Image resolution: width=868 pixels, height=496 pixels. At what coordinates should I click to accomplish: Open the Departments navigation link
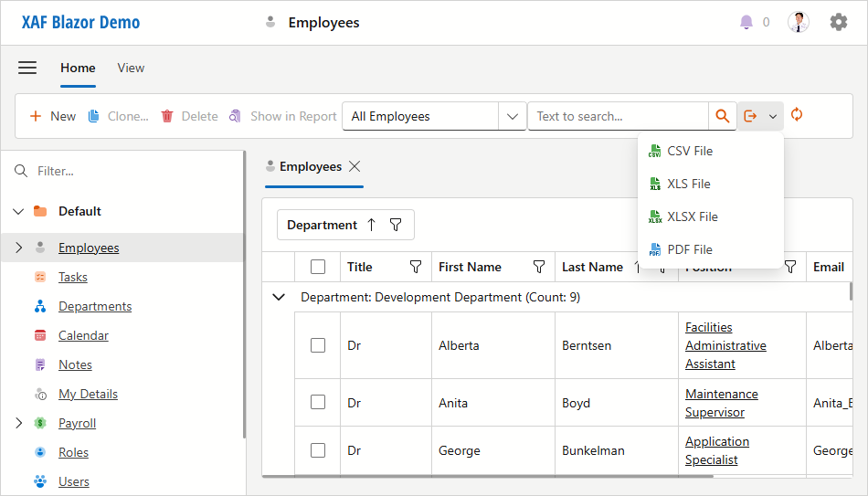[x=95, y=306]
